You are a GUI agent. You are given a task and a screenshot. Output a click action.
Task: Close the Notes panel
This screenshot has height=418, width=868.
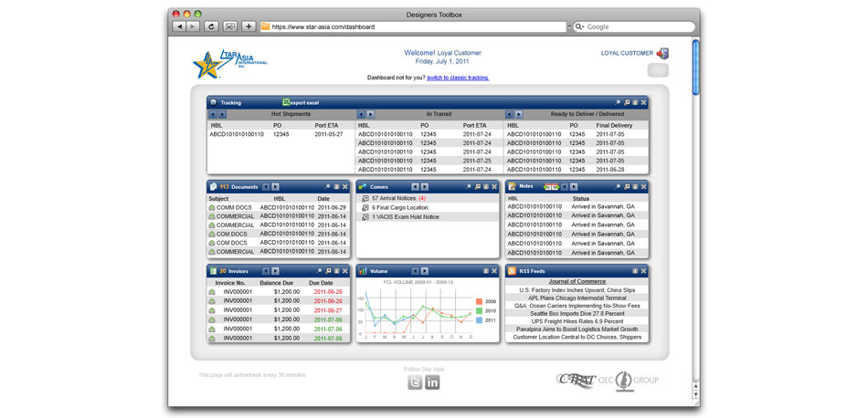[643, 187]
